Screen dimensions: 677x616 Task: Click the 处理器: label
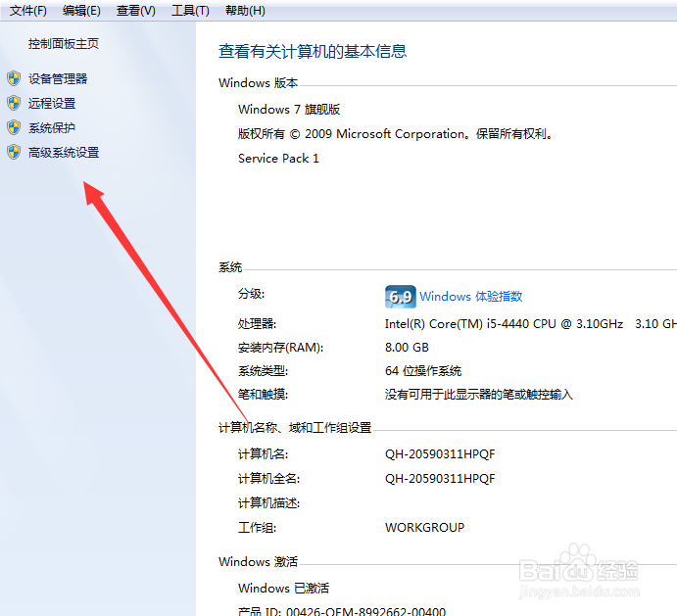pos(257,324)
